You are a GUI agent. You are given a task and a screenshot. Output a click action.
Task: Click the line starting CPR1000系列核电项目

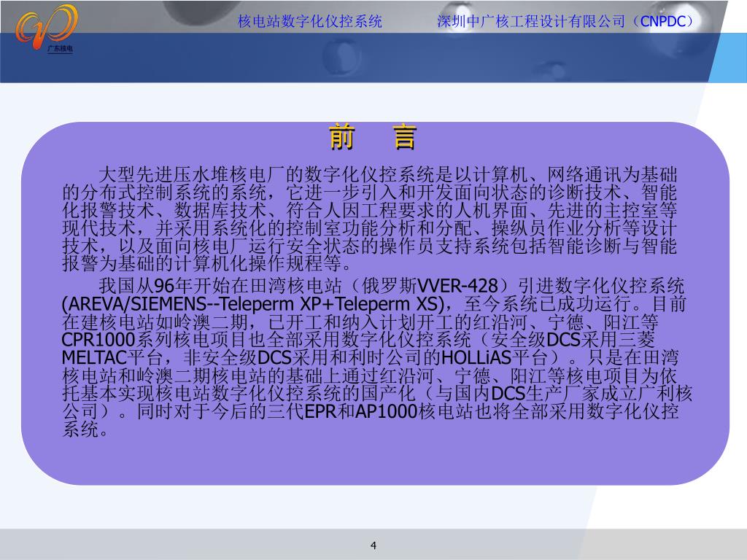pos(358,340)
